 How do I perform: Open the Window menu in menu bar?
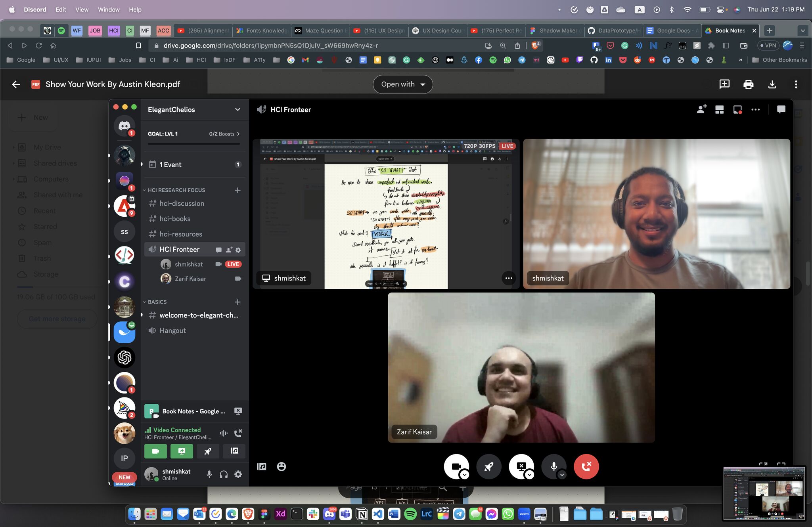(x=109, y=10)
